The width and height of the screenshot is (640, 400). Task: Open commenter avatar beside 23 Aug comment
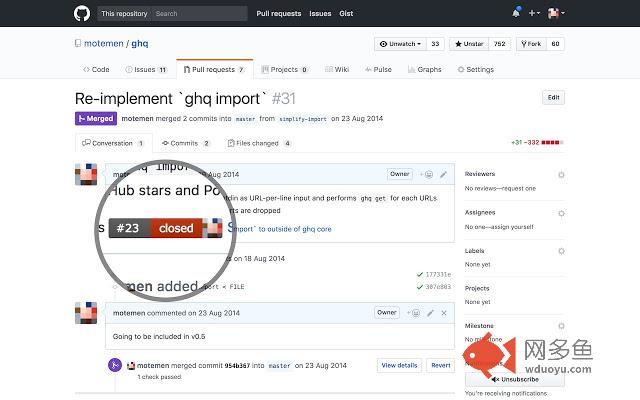(86, 313)
